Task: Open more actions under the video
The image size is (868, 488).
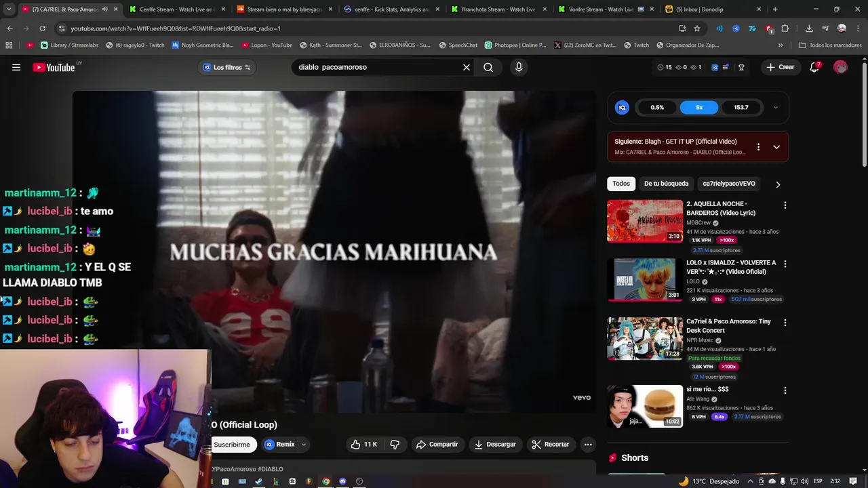Action: click(588, 445)
